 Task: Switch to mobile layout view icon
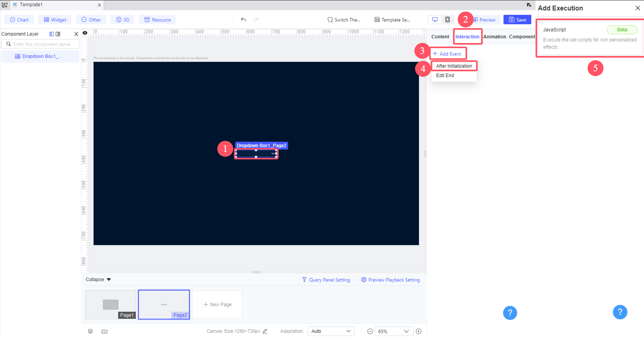pyautogui.click(x=448, y=20)
